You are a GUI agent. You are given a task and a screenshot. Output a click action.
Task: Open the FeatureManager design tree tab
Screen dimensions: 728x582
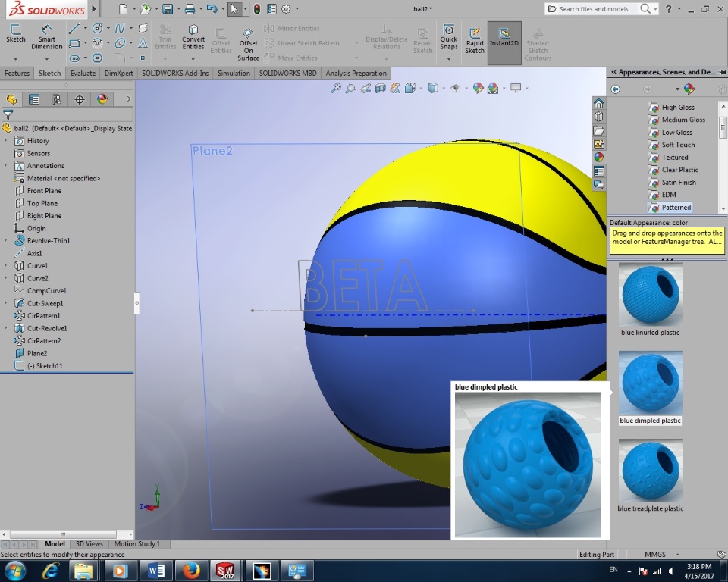11,99
